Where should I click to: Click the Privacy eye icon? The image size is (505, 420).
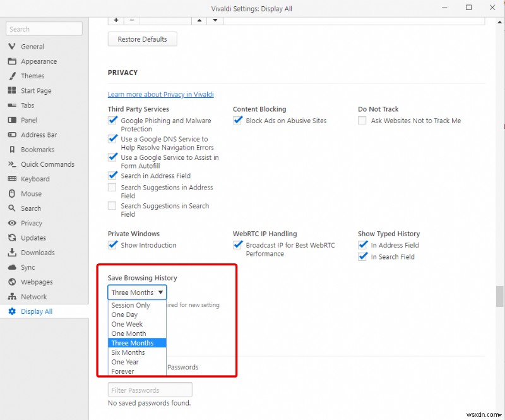point(11,223)
